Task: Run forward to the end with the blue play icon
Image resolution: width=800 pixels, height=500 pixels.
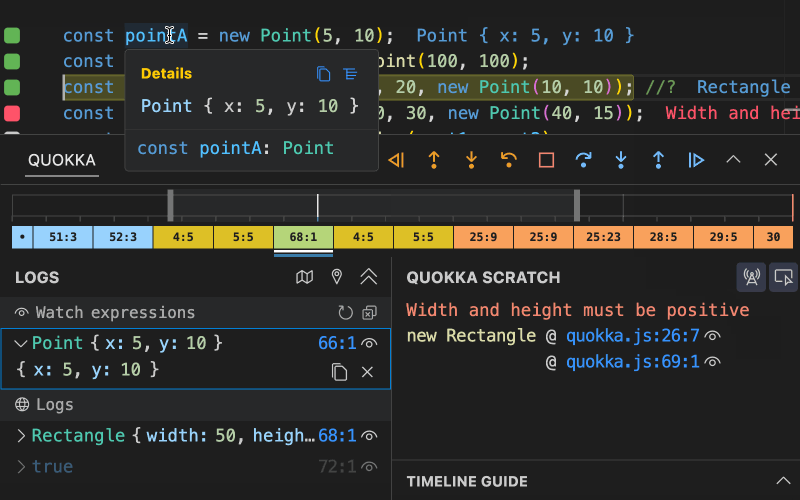Action: pos(696,160)
